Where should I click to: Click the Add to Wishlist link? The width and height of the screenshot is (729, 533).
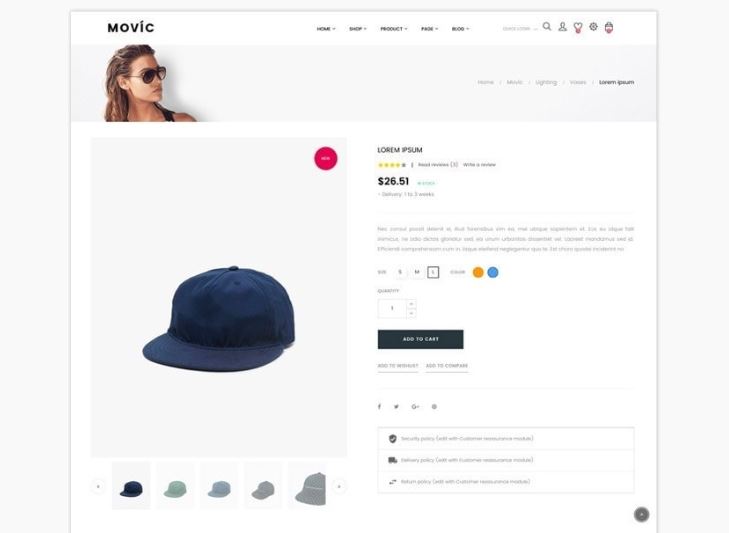pos(398,366)
